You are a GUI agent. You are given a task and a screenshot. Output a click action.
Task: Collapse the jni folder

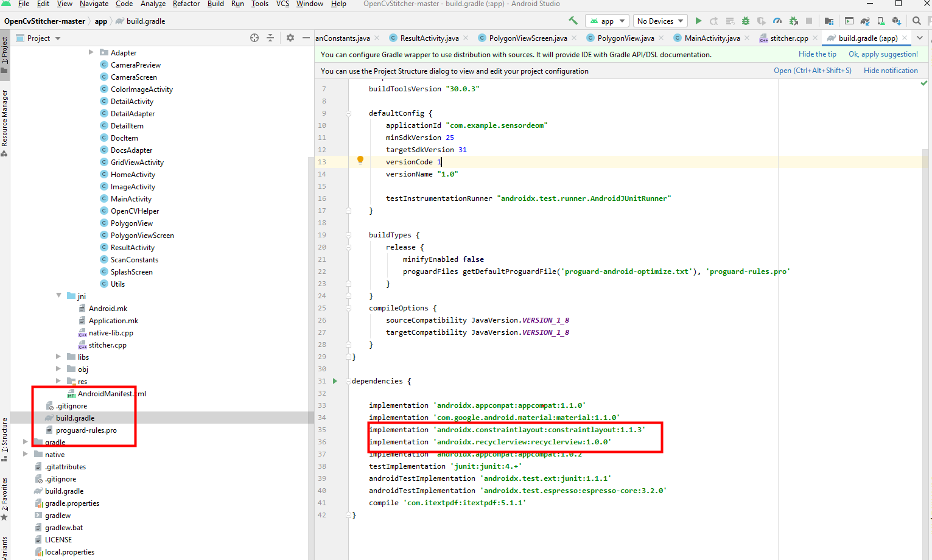pos(59,296)
